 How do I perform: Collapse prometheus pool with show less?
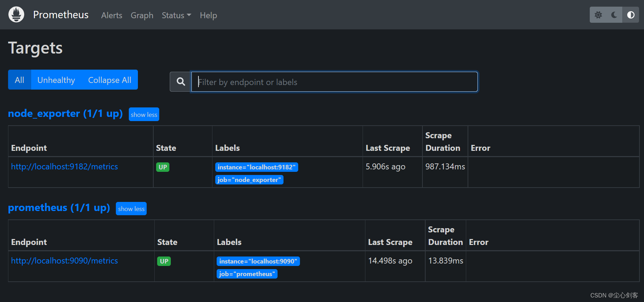pyautogui.click(x=131, y=209)
